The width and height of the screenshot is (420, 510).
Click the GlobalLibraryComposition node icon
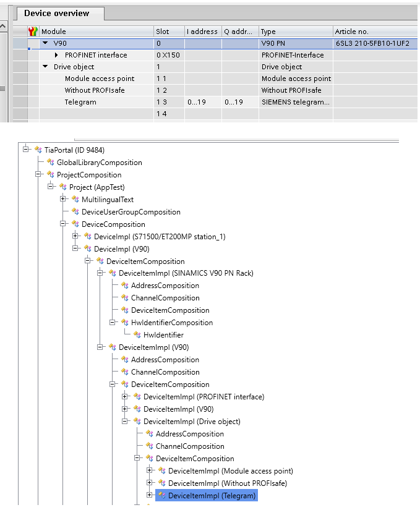pos(51,162)
